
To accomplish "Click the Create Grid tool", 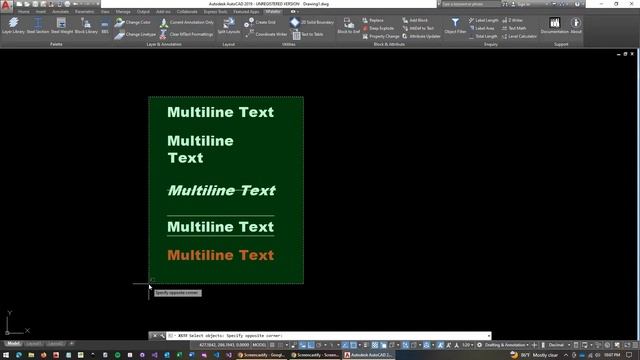I will [x=260, y=22].
